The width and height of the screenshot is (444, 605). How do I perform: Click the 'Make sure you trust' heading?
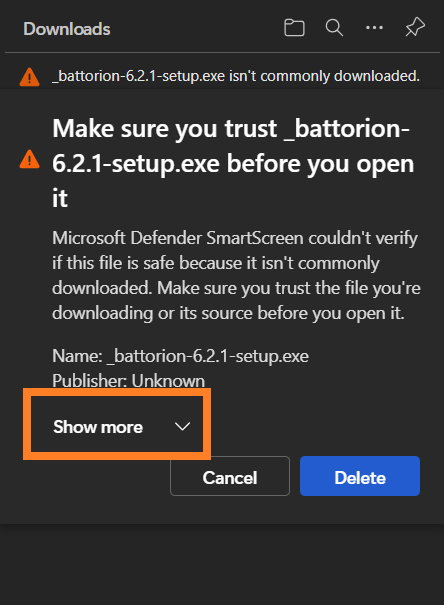point(233,163)
